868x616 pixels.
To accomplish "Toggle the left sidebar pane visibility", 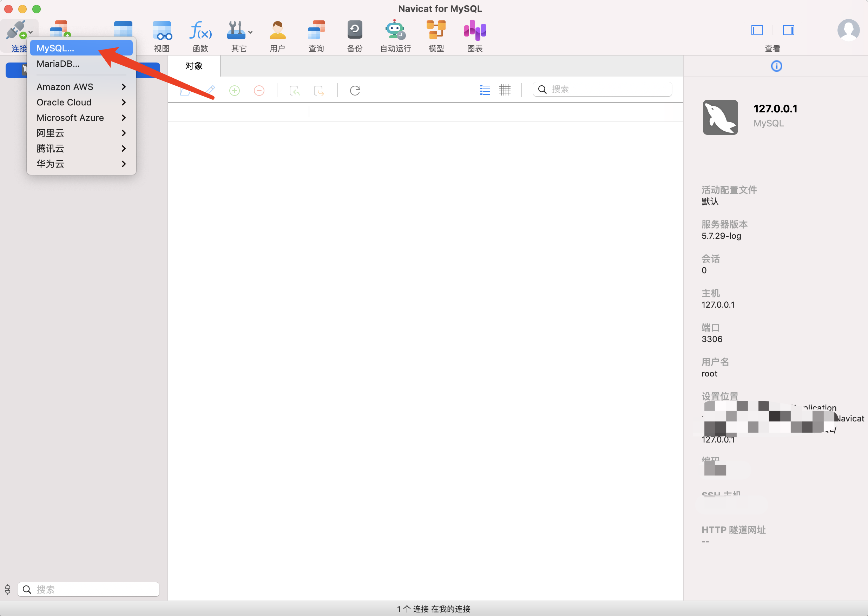I will pyautogui.click(x=757, y=30).
